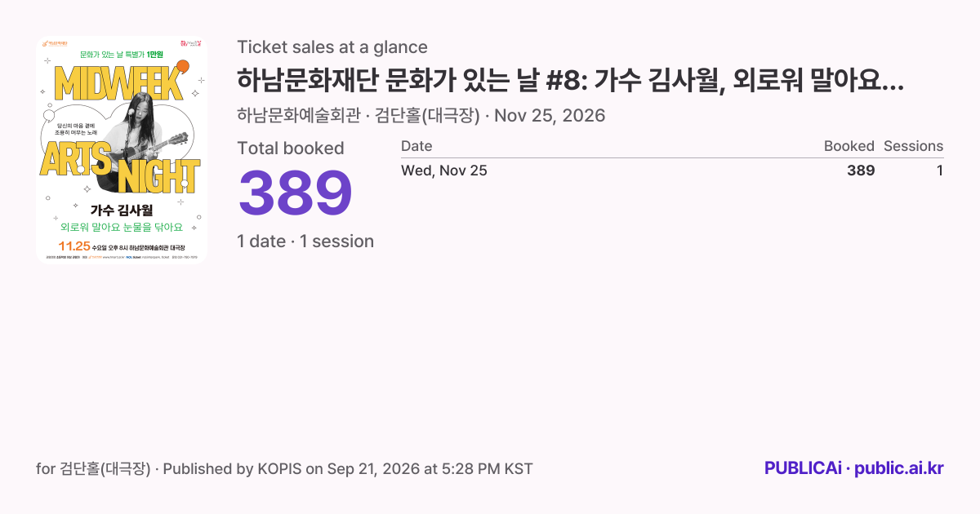This screenshot has height=514, width=980.
Task: Click the public.ai.kr link
Action: tap(899, 468)
